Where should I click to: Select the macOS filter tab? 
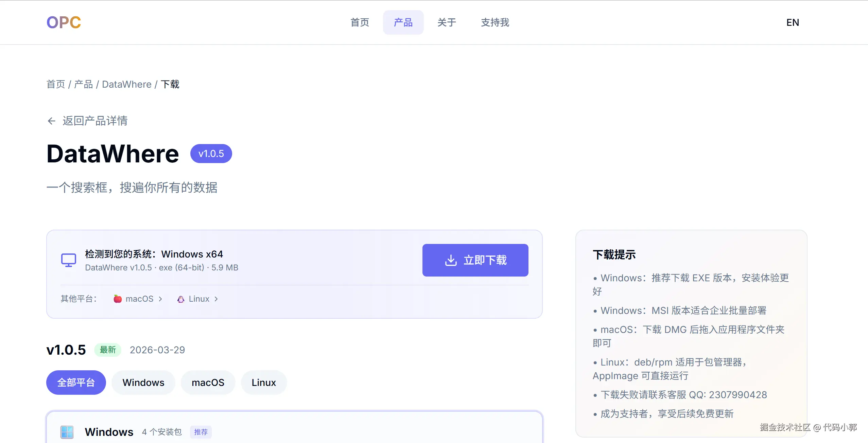[x=208, y=382]
